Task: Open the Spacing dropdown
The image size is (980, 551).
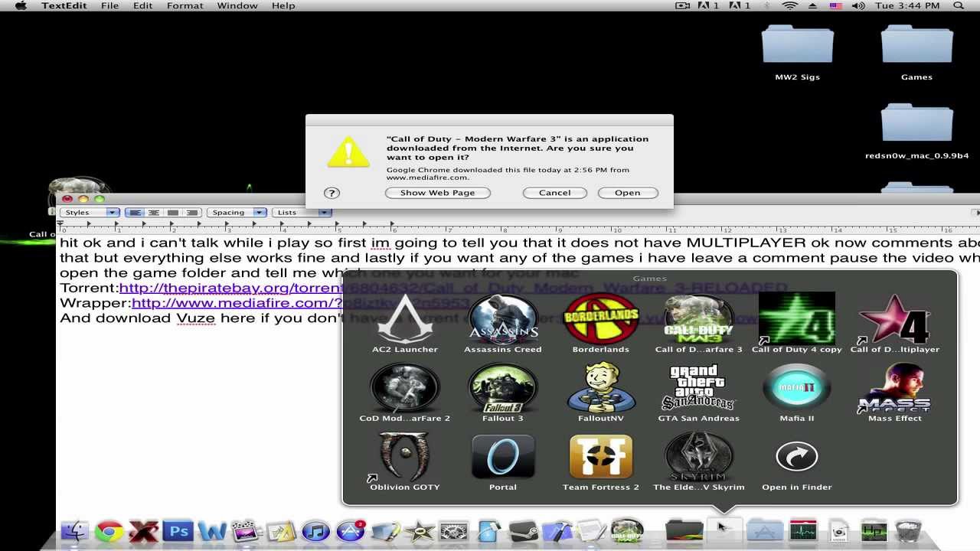Action: point(237,212)
